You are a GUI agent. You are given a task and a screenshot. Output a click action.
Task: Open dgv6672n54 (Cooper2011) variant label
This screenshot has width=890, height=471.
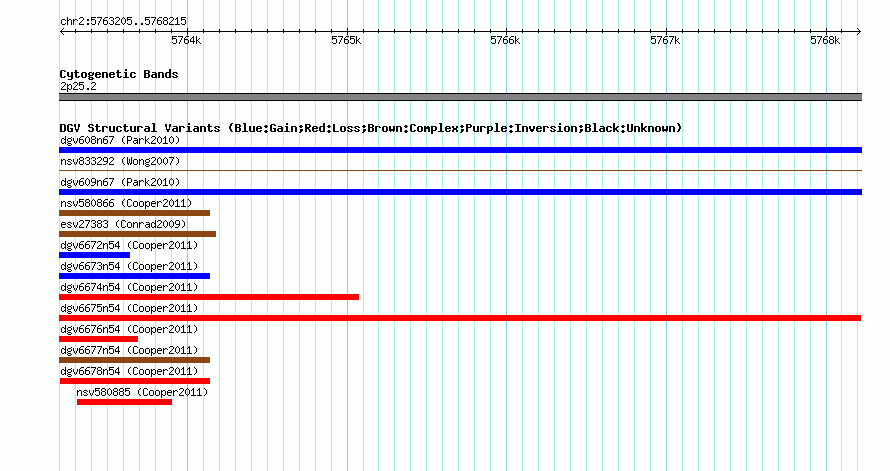[129, 245]
